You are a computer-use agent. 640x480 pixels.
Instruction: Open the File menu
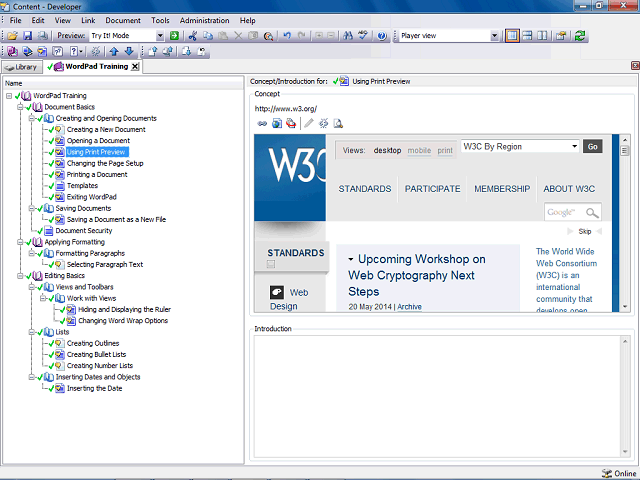16,20
